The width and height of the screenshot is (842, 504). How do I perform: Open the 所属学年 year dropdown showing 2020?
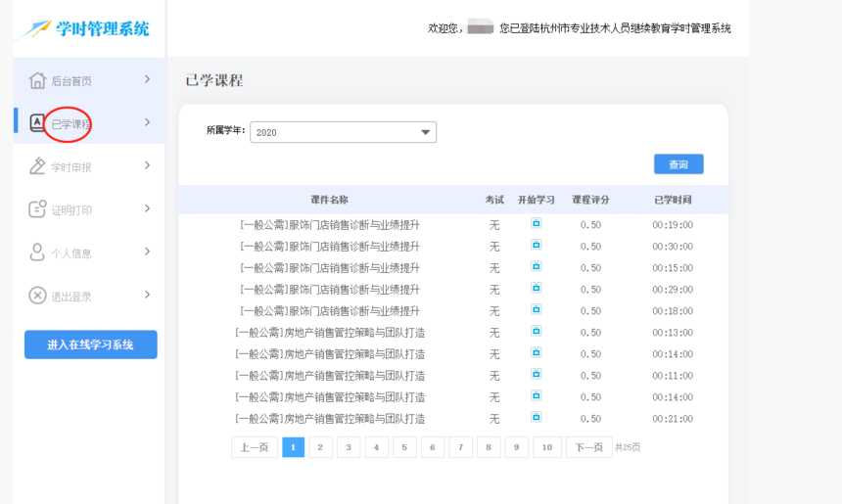point(343,132)
